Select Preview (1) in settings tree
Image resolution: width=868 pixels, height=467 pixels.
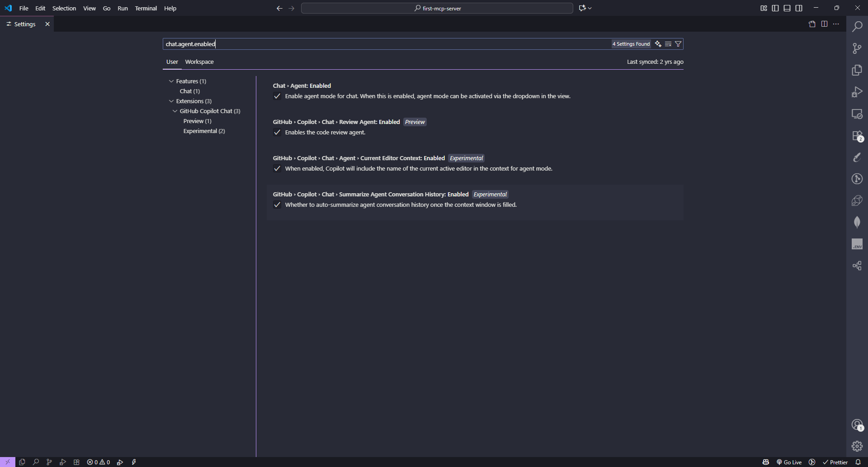pyautogui.click(x=198, y=121)
